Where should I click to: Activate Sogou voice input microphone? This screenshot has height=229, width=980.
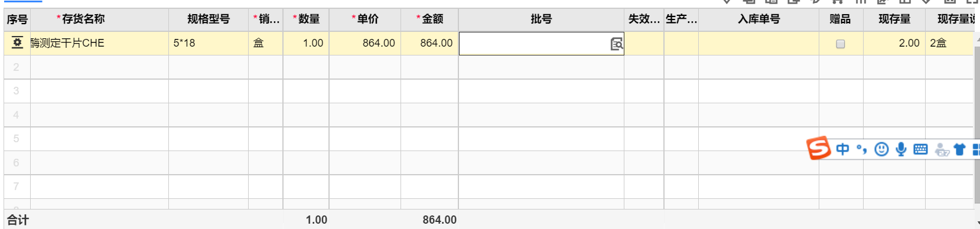(x=901, y=149)
